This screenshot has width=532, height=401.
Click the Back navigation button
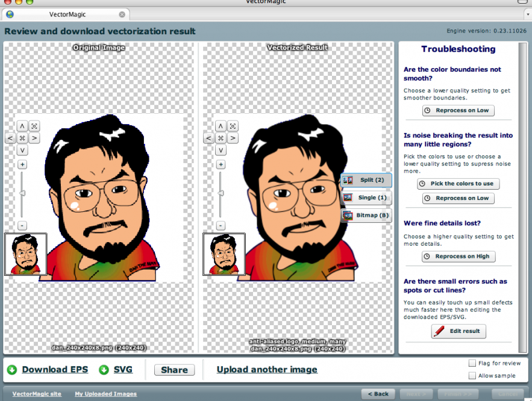378,394
